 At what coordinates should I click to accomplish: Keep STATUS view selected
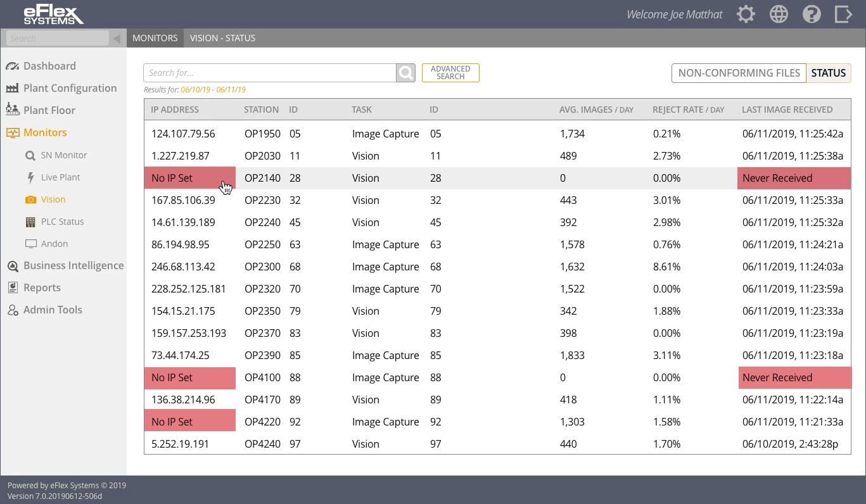pos(829,73)
